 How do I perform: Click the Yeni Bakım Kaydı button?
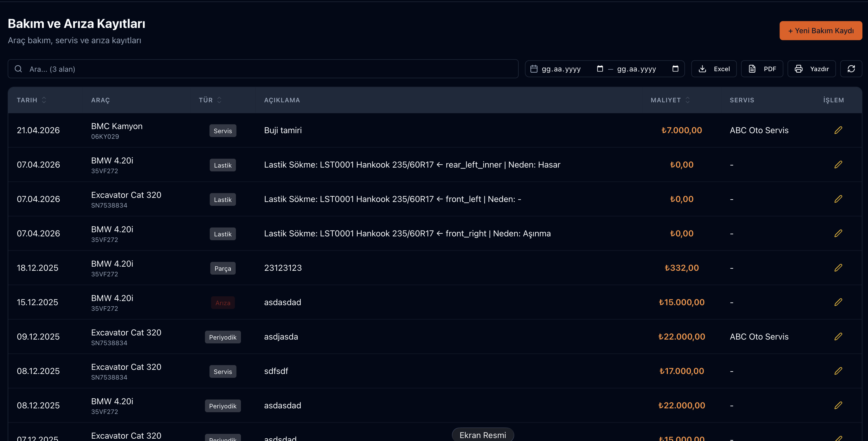[x=820, y=31]
